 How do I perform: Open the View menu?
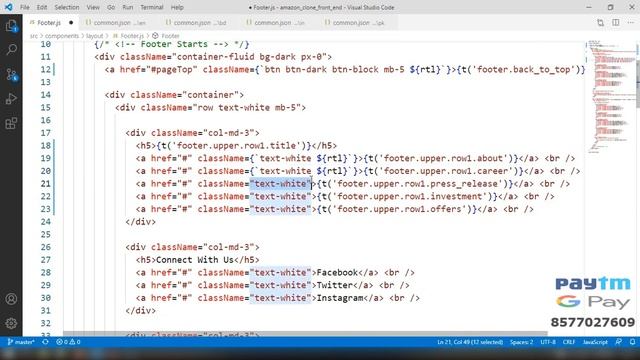tap(93, 7)
